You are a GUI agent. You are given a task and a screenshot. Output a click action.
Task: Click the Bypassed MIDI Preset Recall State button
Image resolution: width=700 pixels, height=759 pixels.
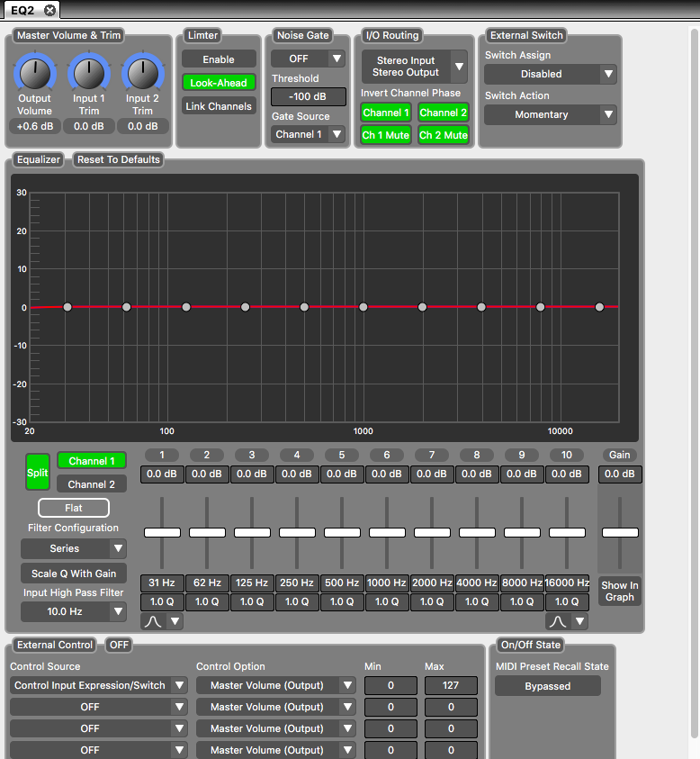coord(548,686)
